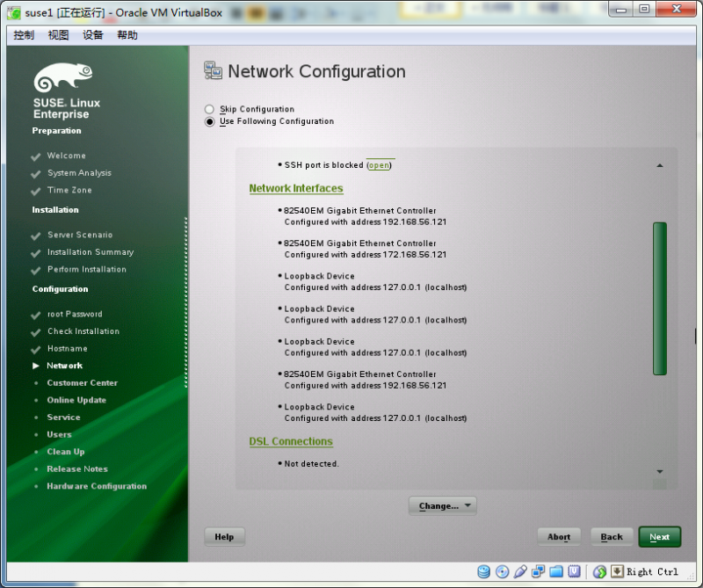Click the open link next to SSH port
Viewport: 703px width, 588px height.
[379, 164]
